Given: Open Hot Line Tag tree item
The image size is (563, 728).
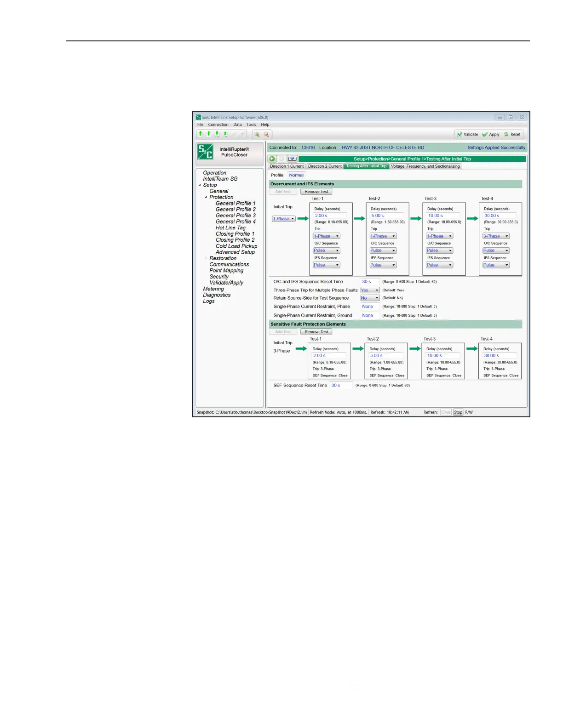Looking at the screenshot, I should pos(230,228).
